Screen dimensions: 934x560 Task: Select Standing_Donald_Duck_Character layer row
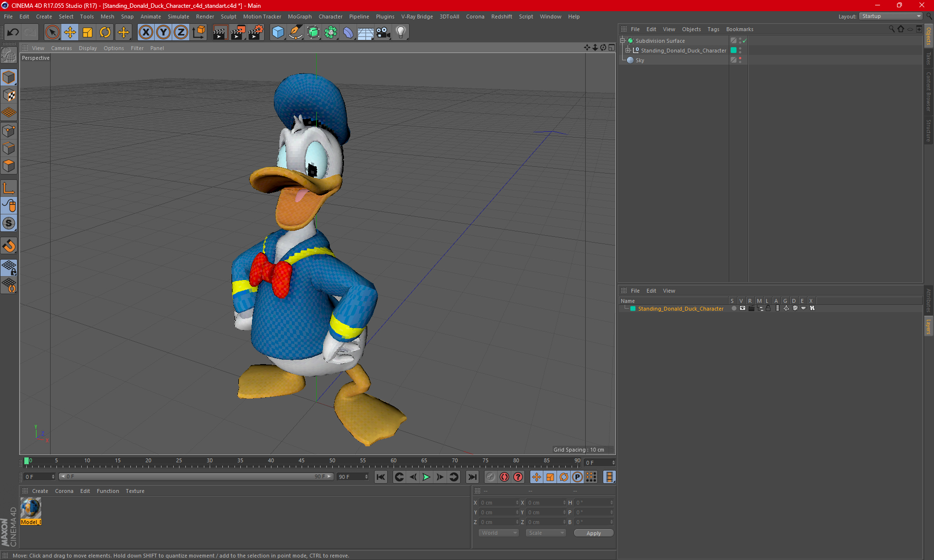[x=681, y=309]
